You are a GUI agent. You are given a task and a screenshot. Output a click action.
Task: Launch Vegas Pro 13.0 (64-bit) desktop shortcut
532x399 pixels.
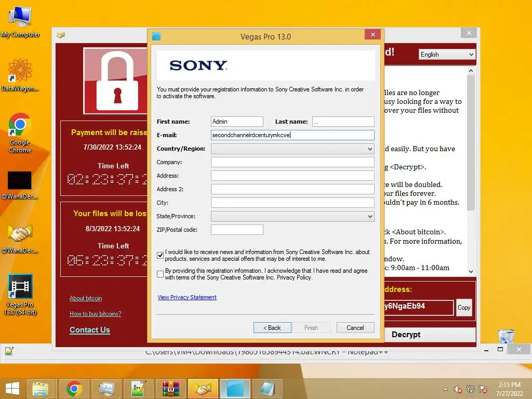coord(20,295)
